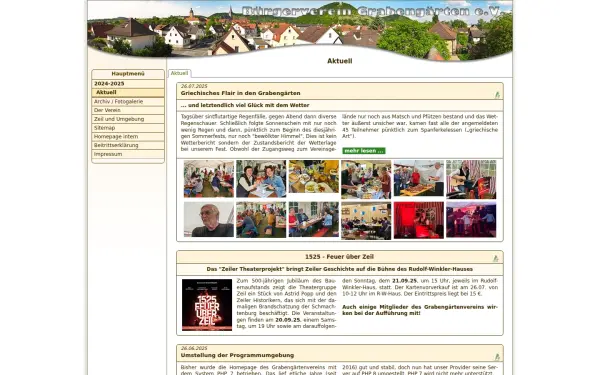600x375 pixels.
Task: Click the green arrow icon beside Umstellung der Programmumgebung
Action: [x=497, y=357]
